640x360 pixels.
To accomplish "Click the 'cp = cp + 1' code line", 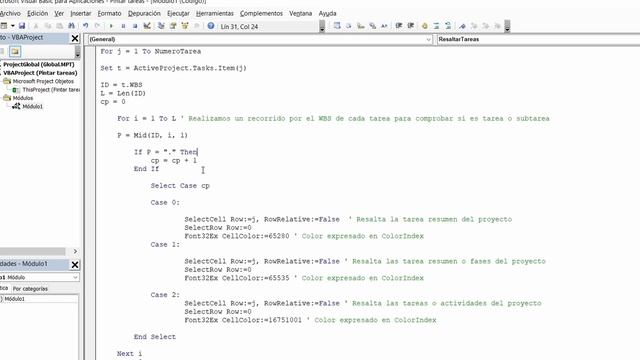I will click(x=173, y=160).
